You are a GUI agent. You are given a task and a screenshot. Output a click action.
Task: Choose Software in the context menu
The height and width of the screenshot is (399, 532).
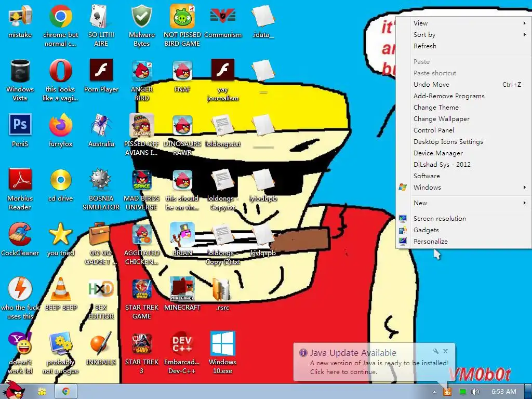point(463,176)
